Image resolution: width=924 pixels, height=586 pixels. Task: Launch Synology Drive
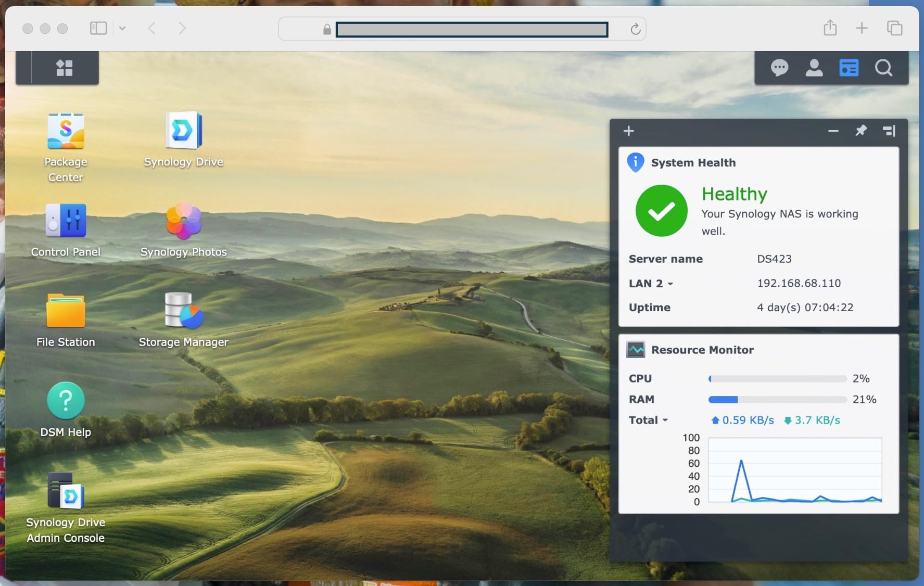click(x=183, y=130)
